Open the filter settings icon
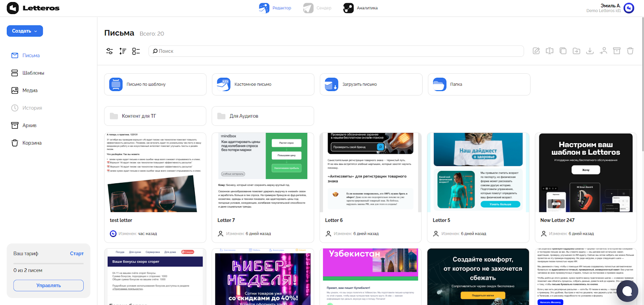644x305 pixels. pos(109,51)
